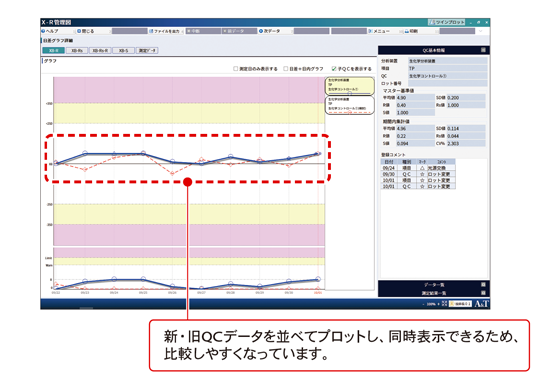Viewport: 551px width, 383px height.
Task: Open the 測定データ tab
Action: [147, 51]
